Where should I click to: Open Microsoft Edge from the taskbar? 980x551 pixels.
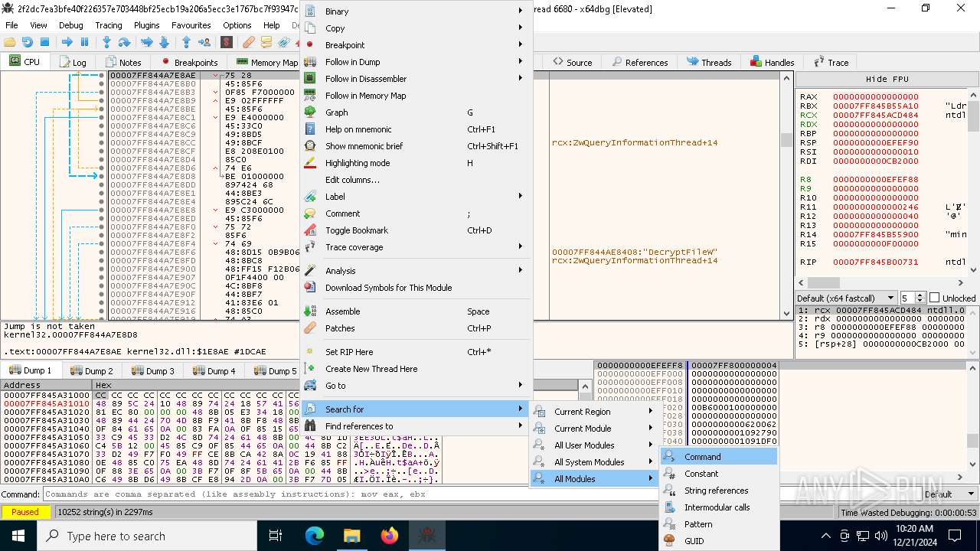point(315,536)
